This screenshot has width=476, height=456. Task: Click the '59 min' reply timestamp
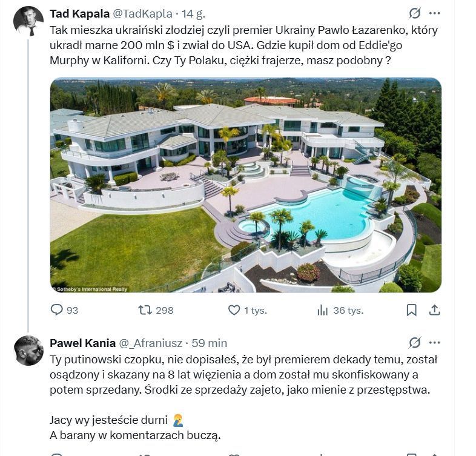coord(209,343)
